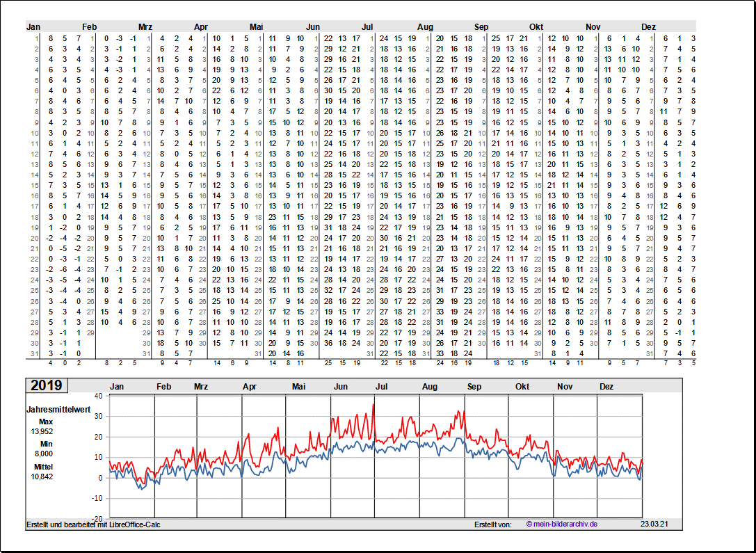Click the Dez header in the top table
Screen dimensions: 756x553
pyautogui.click(x=648, y=26)
